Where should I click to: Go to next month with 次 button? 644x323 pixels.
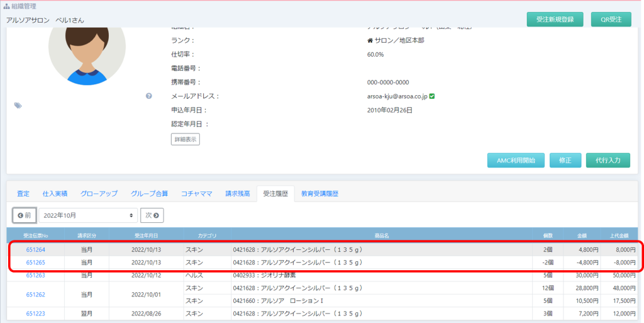(152, 215)
